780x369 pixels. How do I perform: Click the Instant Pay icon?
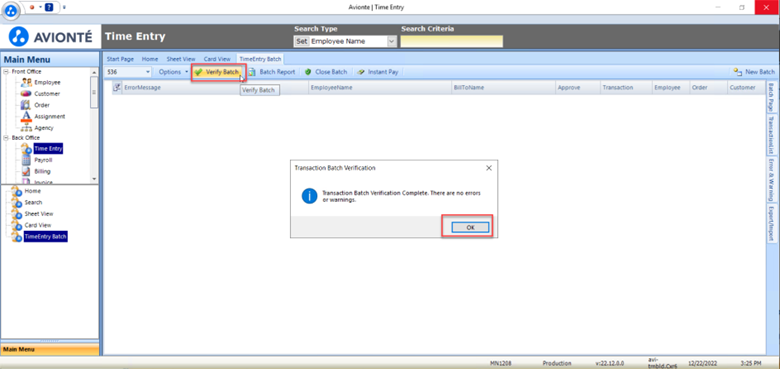(361, 72)
